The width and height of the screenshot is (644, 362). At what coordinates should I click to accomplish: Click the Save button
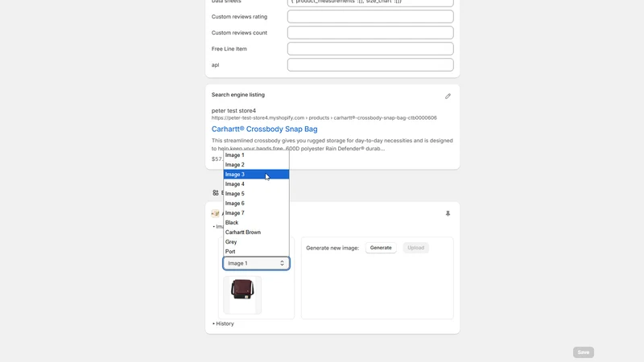583,352
